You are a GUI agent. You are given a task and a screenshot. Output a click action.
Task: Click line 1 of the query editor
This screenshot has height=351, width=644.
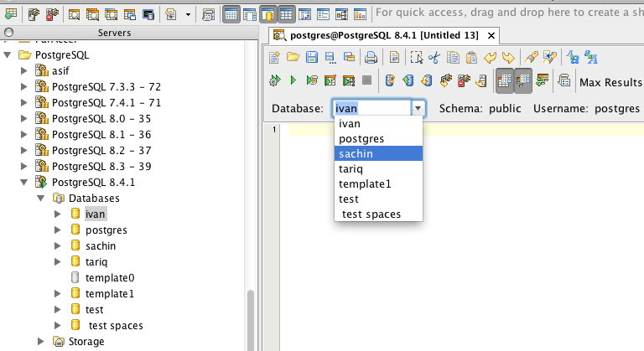pyautogui.click(x=466, y=130)
